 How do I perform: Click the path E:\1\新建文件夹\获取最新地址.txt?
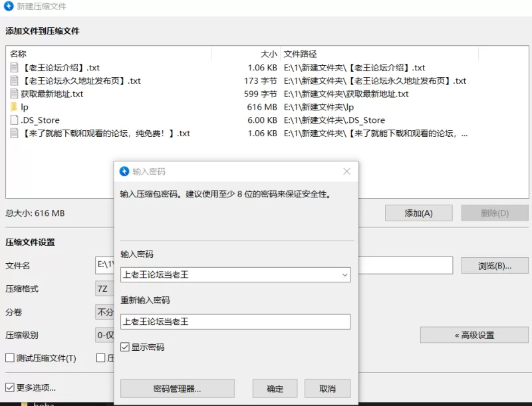coord(346,94)
